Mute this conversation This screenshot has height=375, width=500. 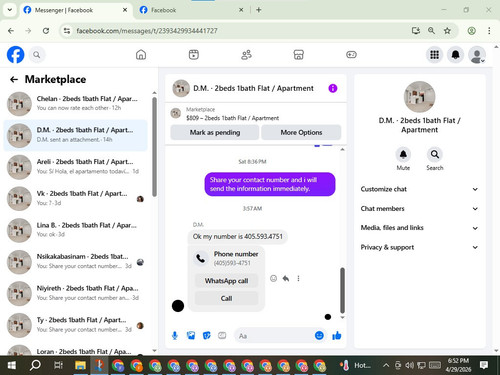pyautogui.click(x=403, y=154)
